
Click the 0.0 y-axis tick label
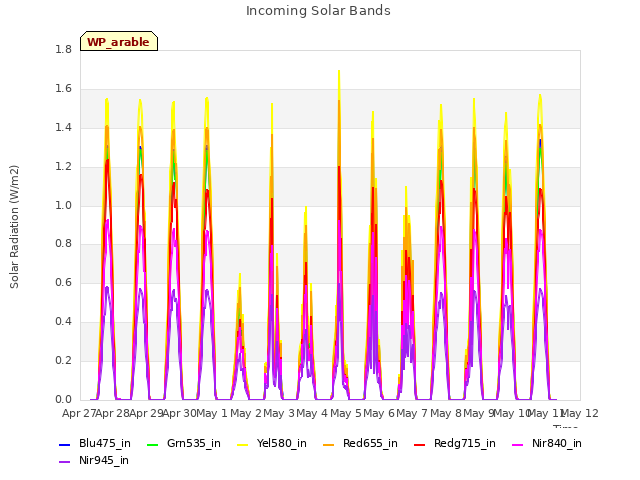click(x=63, y=399)
